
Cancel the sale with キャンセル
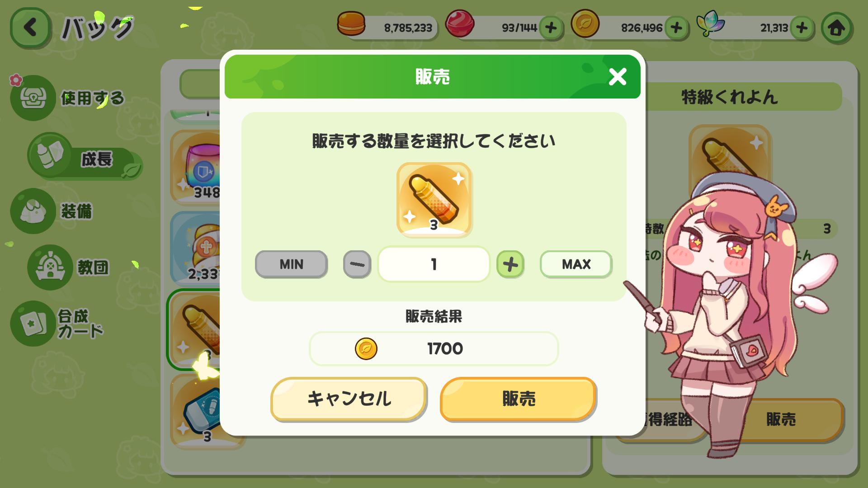coord(349,399)
